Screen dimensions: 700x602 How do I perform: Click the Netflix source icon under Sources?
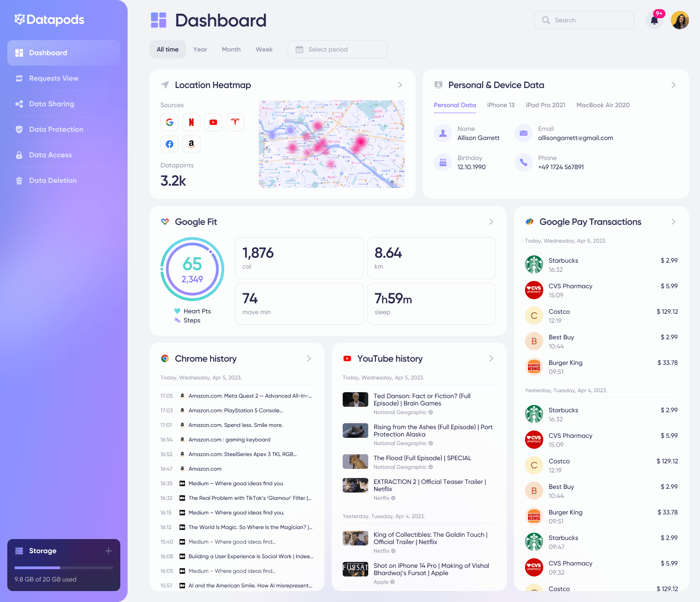click(x=191, y=122)
